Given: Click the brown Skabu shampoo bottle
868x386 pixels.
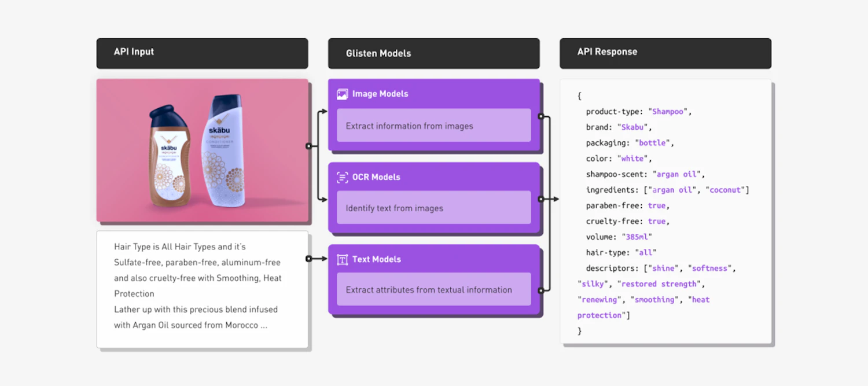Looking at the screenshot, I should [x=168, y=155].
